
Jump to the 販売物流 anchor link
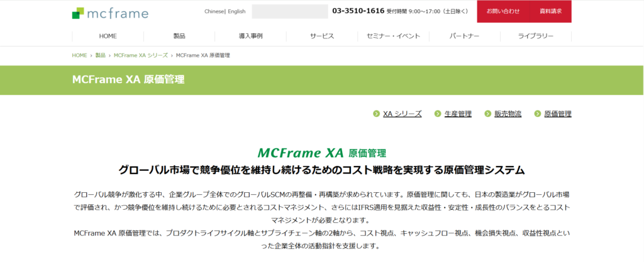click(508, 114)
